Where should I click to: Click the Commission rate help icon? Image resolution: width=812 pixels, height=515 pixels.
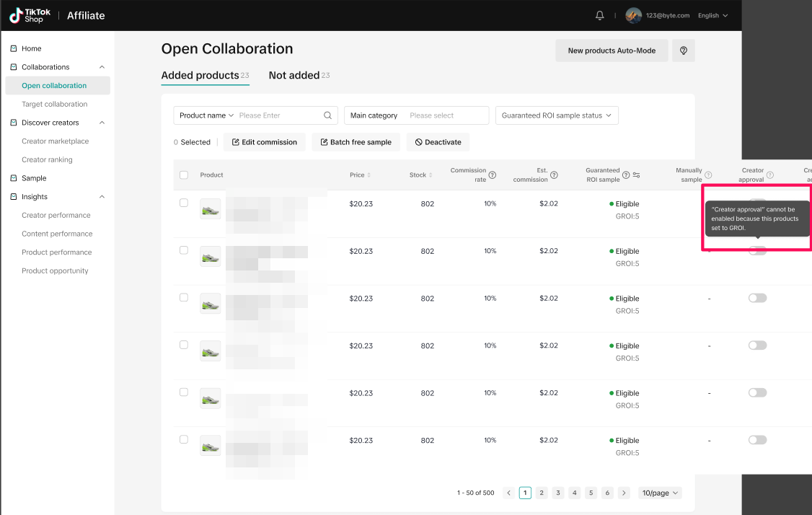tap(493, 175)
